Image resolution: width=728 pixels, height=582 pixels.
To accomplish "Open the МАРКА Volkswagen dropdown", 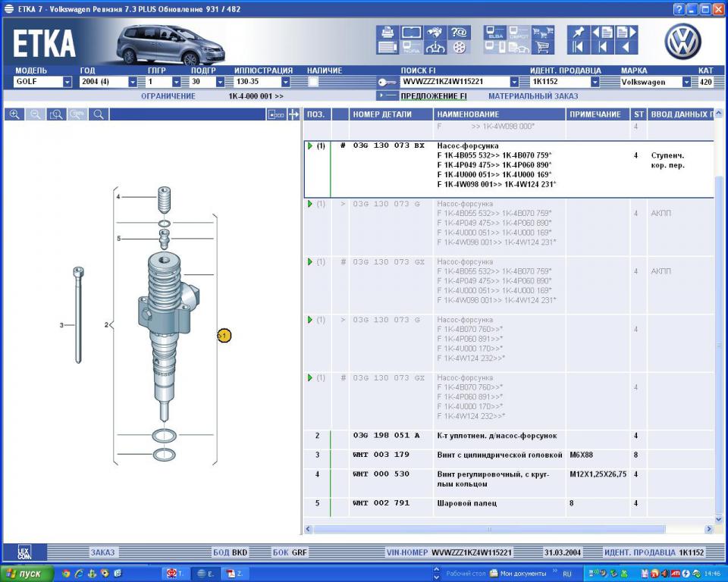I will [x=686, y=82].
